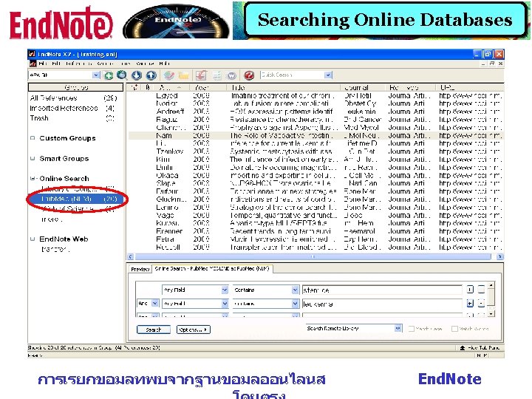
Task: Open first row Contains dropdown
Action: 295,290
